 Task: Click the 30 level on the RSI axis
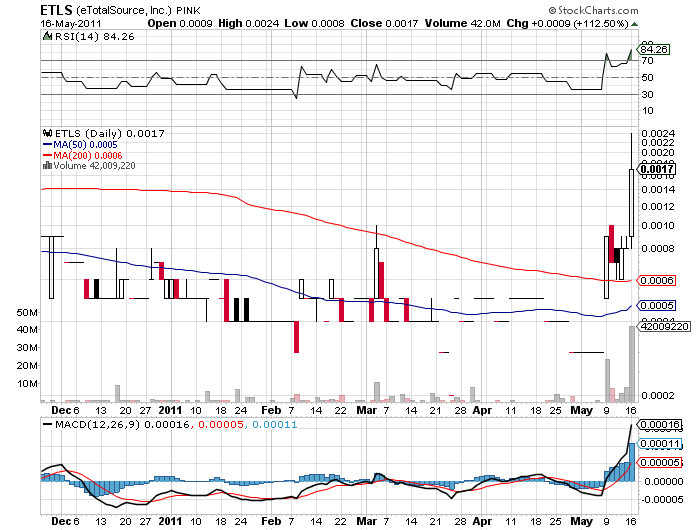647,94
